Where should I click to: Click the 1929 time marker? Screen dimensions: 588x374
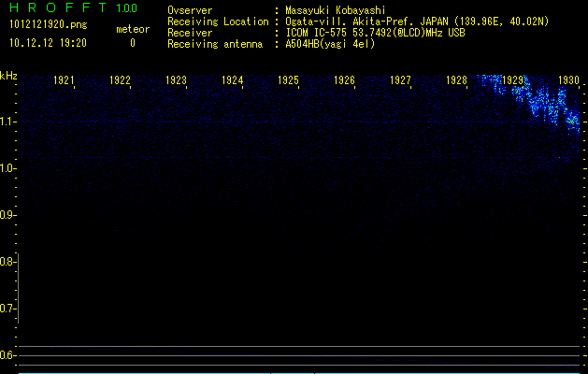(x=512, y=79)
